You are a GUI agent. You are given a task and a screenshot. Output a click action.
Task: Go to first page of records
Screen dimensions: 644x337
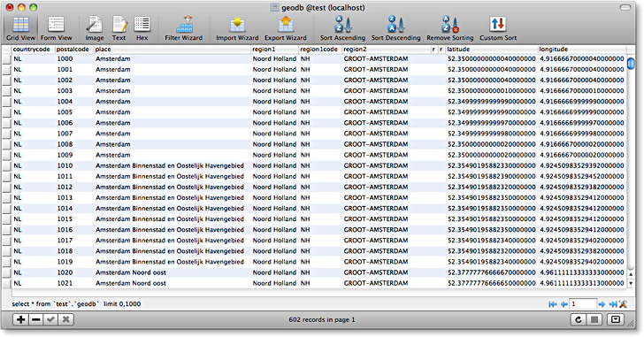click(553, 304)
